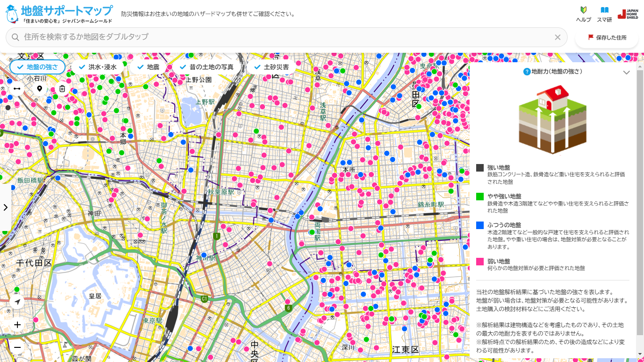Toggle the 洪水・浸水 layer chip
The height and width of the screenshot is (362, 644).
[98, 67]
